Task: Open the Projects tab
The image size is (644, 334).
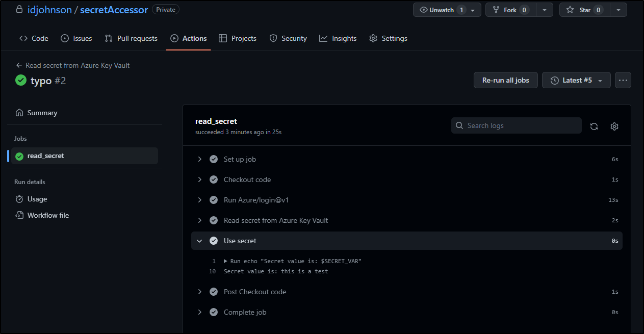Action: 238,38
